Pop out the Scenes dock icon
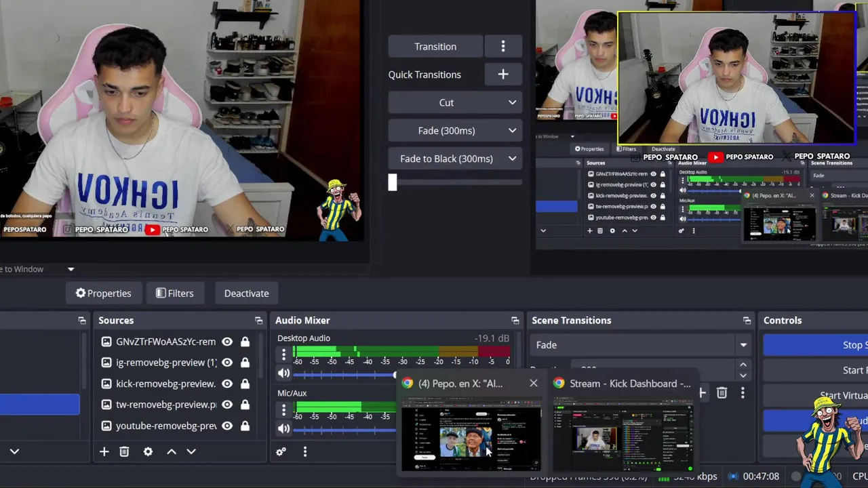Viewport: 868px width, 488px height. 82,321
